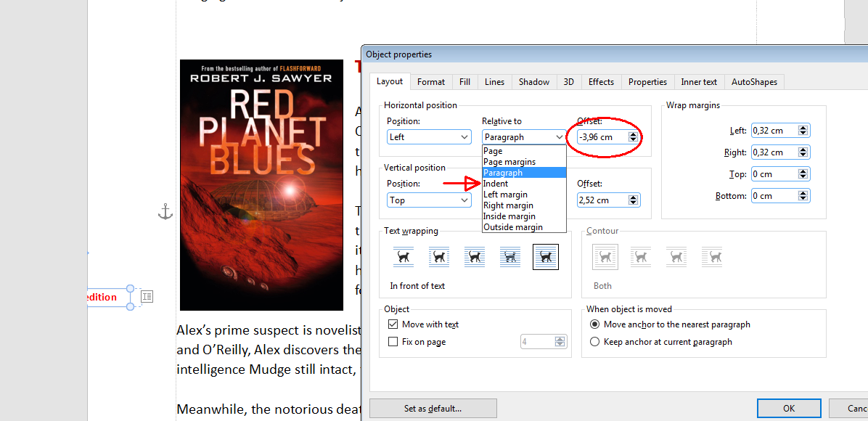Click the first text wrapping cat icon

pos(404,257)
